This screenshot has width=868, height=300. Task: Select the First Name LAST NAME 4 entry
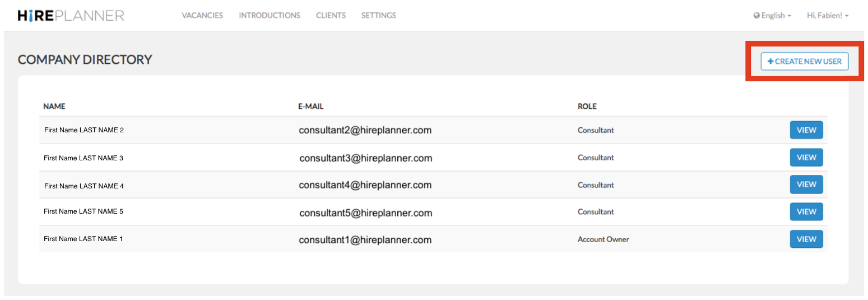(x=84, y=186)
